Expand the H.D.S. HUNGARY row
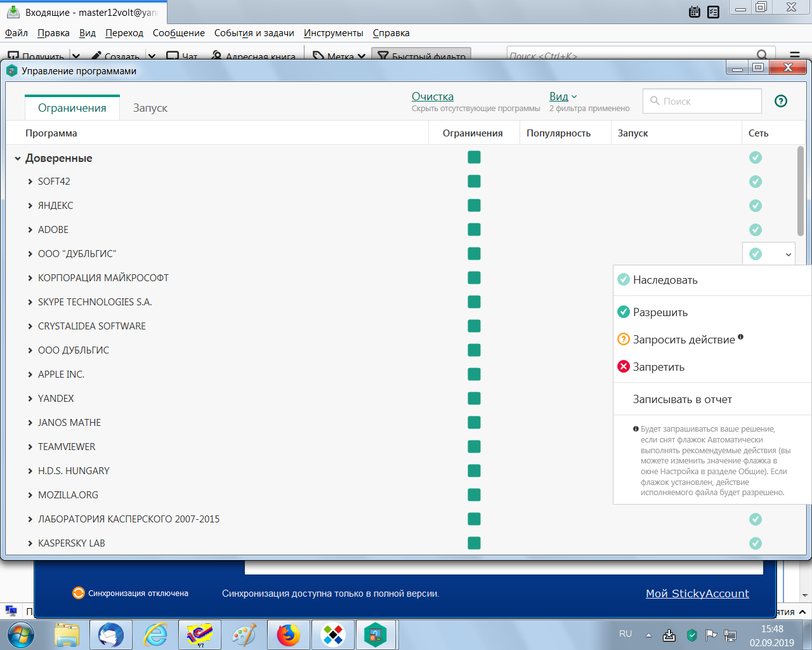Viewport: 812px width, 650px height. 30,471
